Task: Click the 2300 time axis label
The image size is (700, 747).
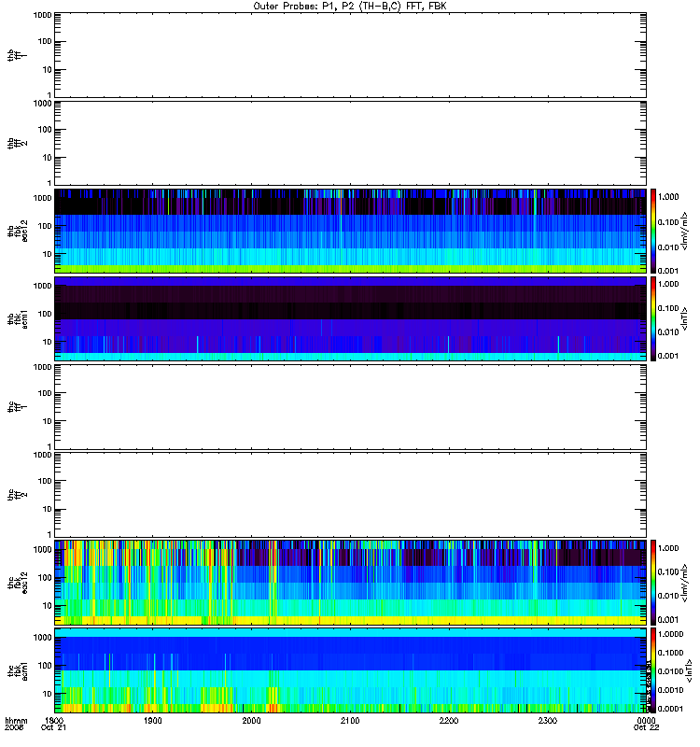Action: (548, 720)
